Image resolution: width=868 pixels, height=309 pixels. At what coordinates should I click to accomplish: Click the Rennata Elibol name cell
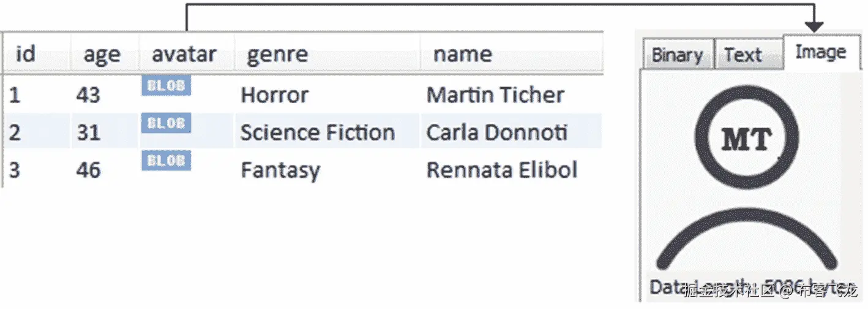(x=502, y=170)
